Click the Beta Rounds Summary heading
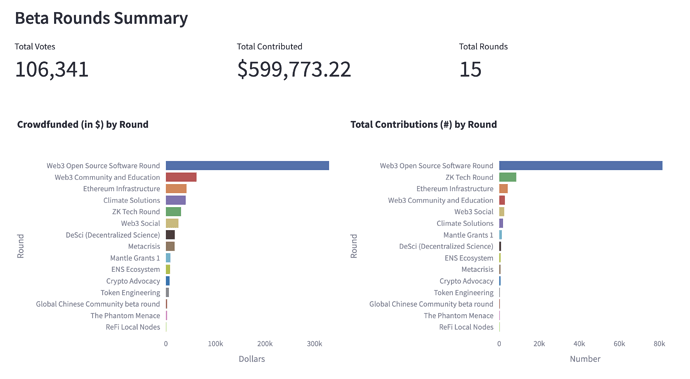The width and height of the screenshot is (690, 379). click(101, 18)
